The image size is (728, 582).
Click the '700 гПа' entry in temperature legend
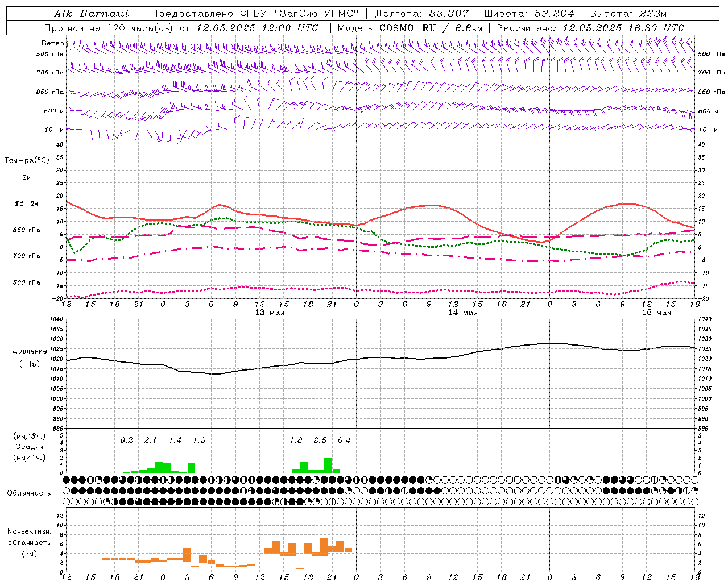[27, 256]
